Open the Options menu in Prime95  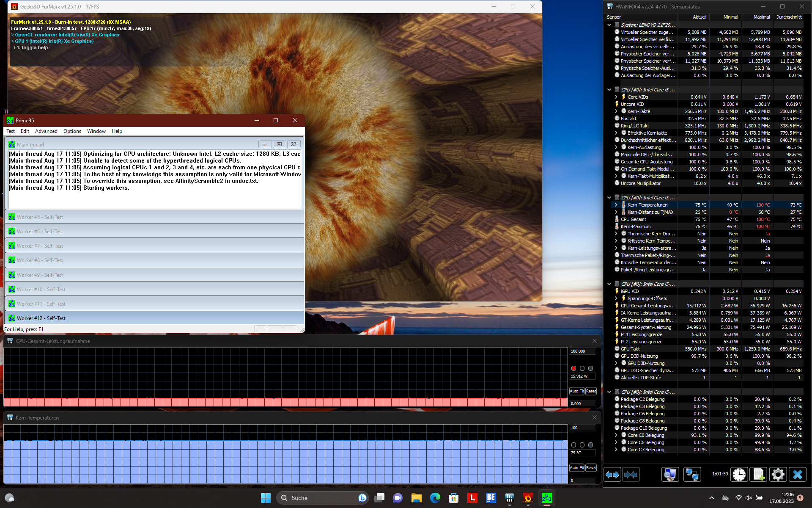click(x=72, y=131)
